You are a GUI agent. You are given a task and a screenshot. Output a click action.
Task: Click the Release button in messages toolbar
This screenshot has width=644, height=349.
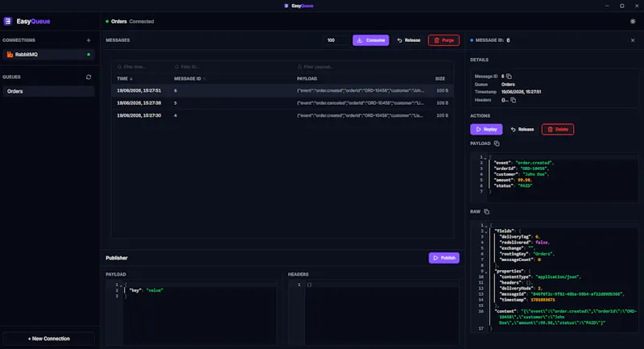[x=409, y=40]
